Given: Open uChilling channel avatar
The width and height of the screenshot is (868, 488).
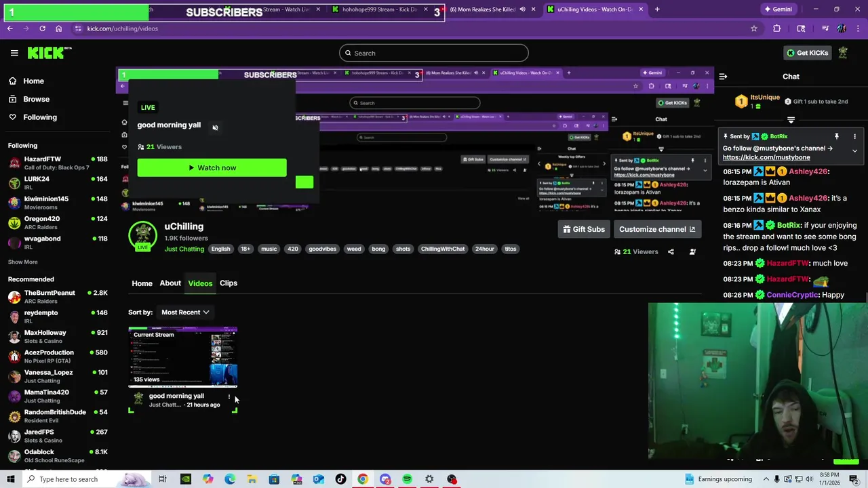Looking at the screenshot, I should (142, 236).
